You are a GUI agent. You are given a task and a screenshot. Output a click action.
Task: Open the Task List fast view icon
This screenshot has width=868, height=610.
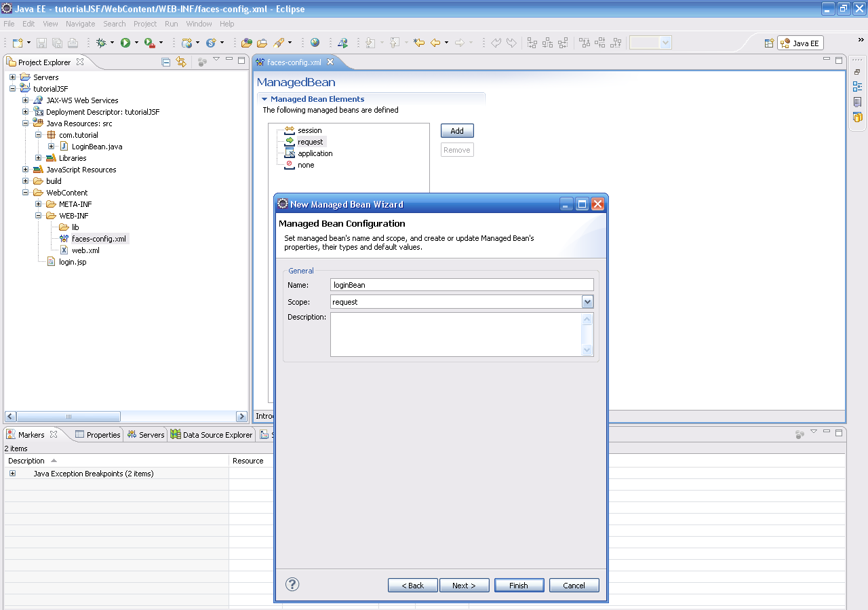pyautogui.click(x=857, y=102)
